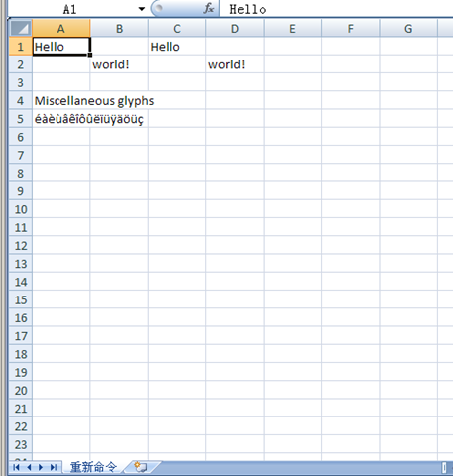The height and width of the screenshot is (476, 453).
Task: Click cell A1 containing Hello
Action: [61, 47]
